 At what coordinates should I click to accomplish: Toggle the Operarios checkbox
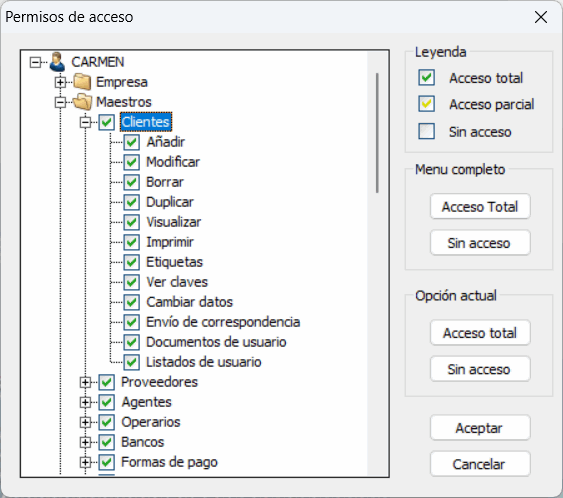[x=107, y=422]
